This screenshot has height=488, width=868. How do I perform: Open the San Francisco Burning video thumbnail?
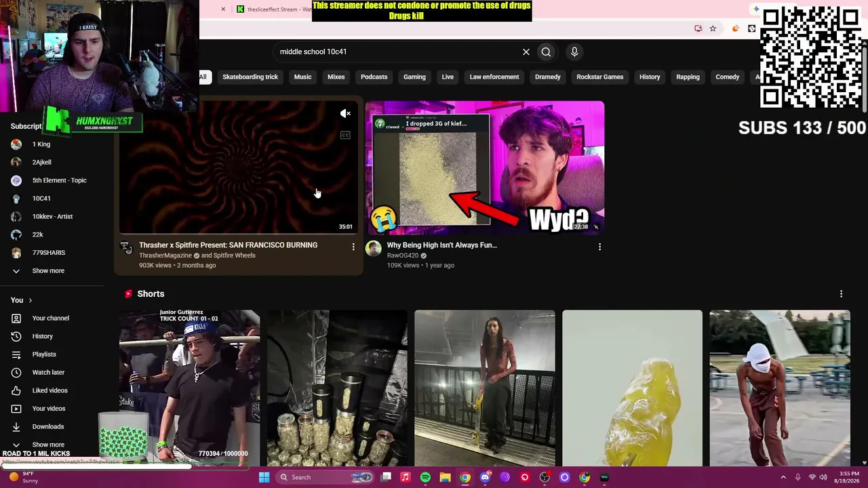pos(238,167)
